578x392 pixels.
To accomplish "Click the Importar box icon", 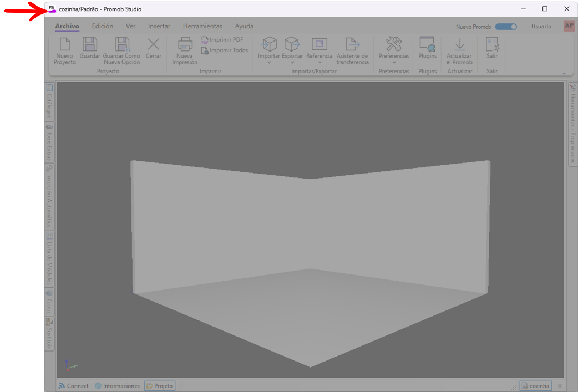I will click(x=269, y=44).
